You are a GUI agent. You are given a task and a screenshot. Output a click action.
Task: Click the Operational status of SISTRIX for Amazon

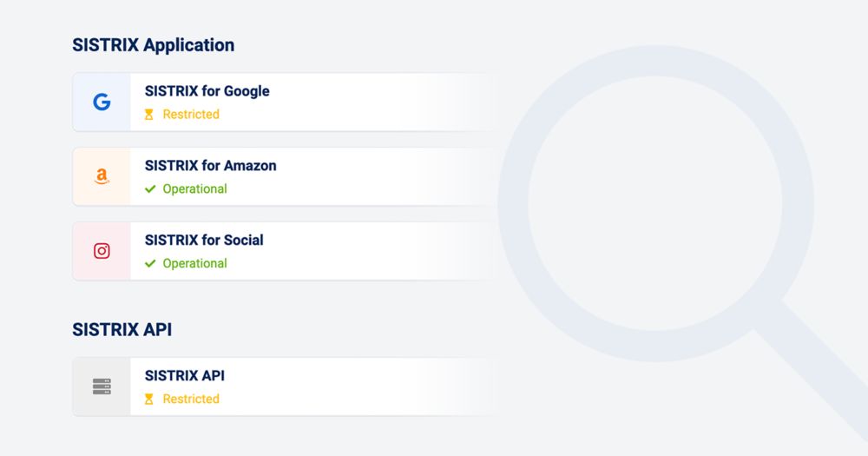[194, 189]
